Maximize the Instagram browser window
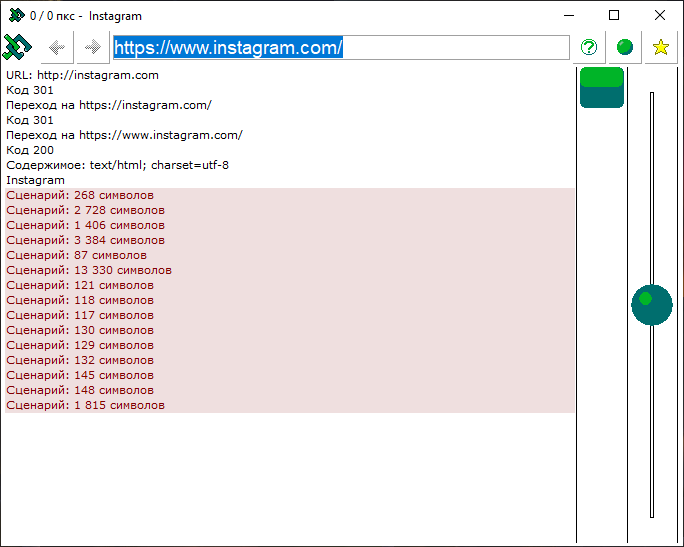684x547 pixels. coord(614,16)
